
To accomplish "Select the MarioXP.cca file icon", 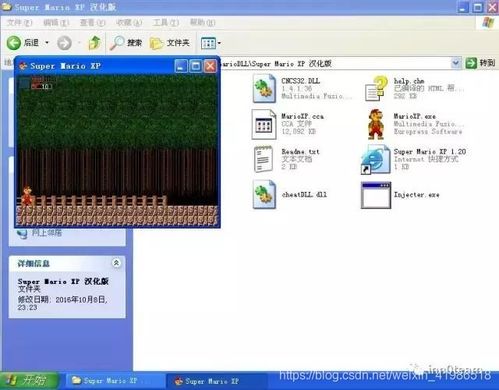I will tap(264, 124).
